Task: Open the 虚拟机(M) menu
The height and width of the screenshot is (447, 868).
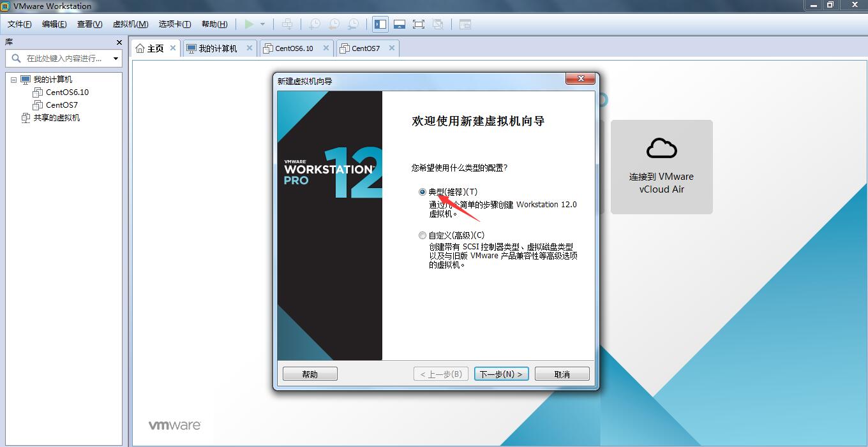Action: (130, 24)
